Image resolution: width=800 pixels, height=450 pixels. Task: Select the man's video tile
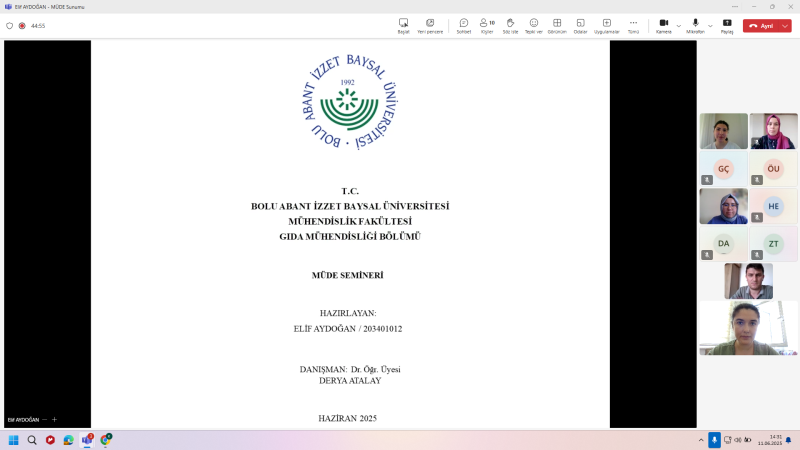click(x=748, y=281)
